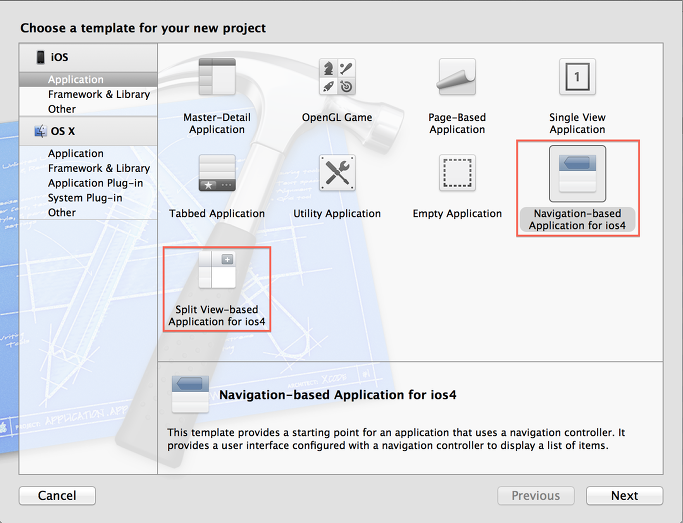Select Application Plug-in category

tap(88, 183)
